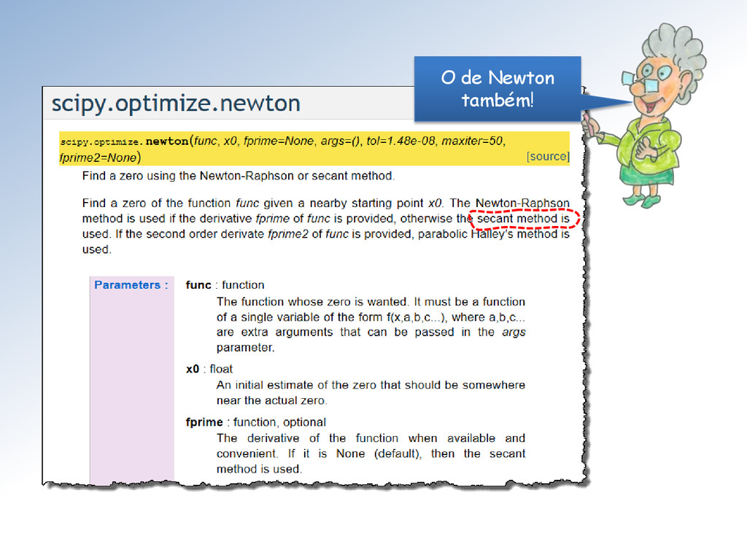This screenshot has width=747, height=560.
Task: Click 'fprime2=None' in the signature
Action: click(98, 157)
